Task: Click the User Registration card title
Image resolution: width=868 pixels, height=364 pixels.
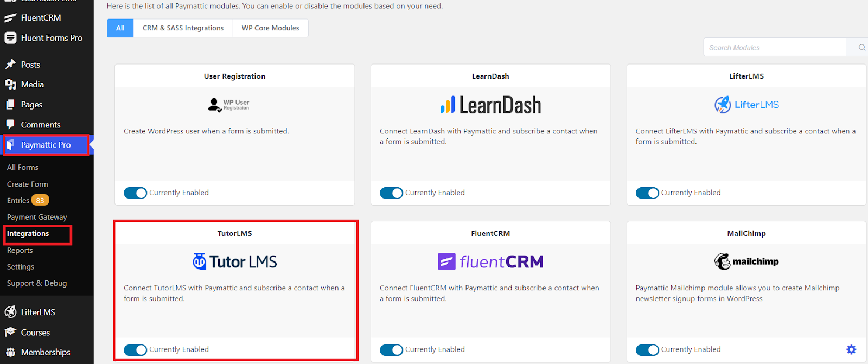Action: [x=234, y=76]
